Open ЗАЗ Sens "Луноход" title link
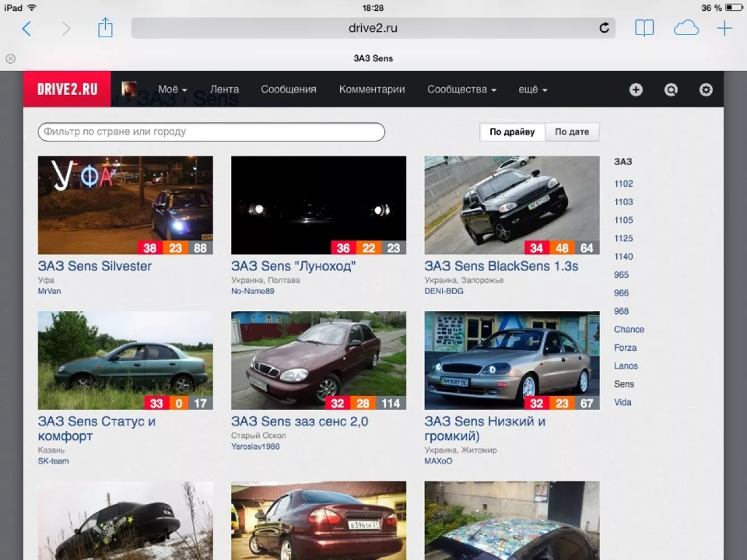Screen dimensions: 747x560 tap(293, 266)
